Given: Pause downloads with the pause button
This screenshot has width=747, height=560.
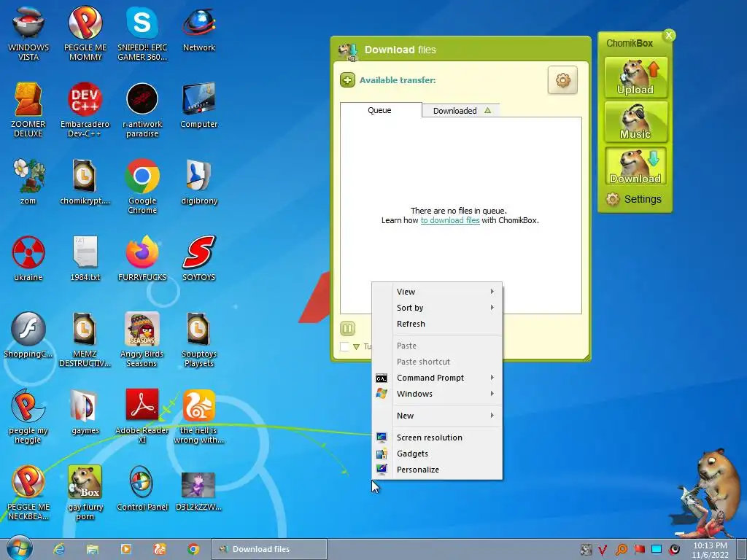Looking at the screenshot, I should coord(347,328).
